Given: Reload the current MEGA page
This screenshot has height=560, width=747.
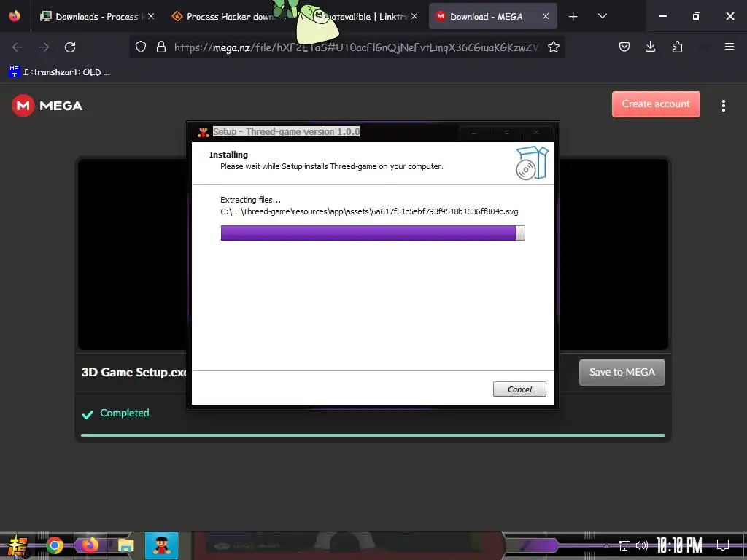Looking at the screenshot, I should pos(70,47).
